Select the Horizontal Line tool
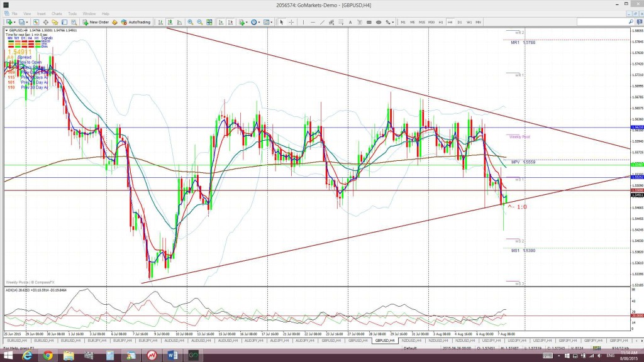The height and width of the screenshot is (362, 644). click(313, 22)
